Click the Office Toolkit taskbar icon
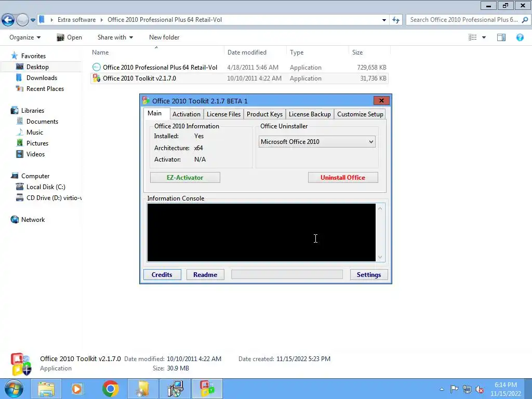The image size is (532, 399). (x=207, y=389)
